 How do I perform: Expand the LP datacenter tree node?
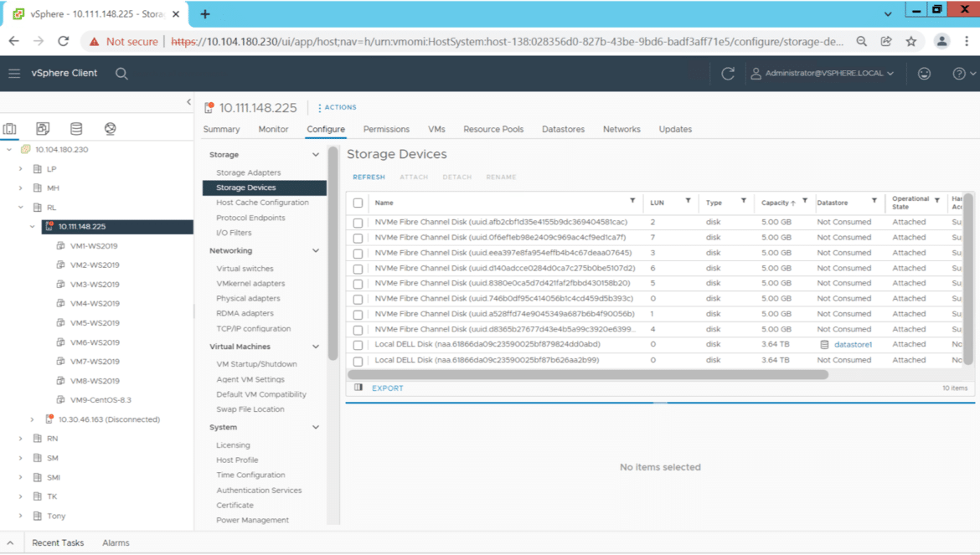point(21,168)
